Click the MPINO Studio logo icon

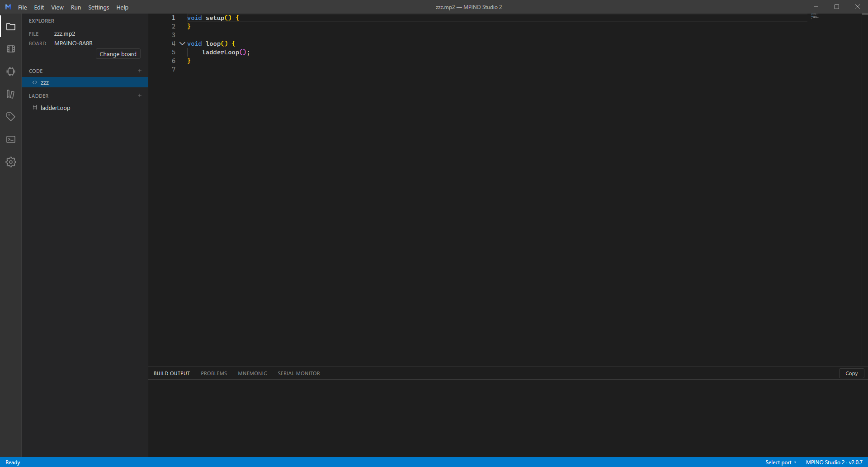pos(8,7)
